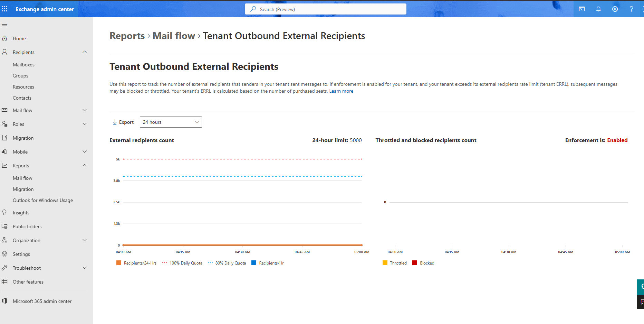This screenshot has height=324, width=644.
Task: Collapse the Recipients section chevron
Action: [85, 52]
